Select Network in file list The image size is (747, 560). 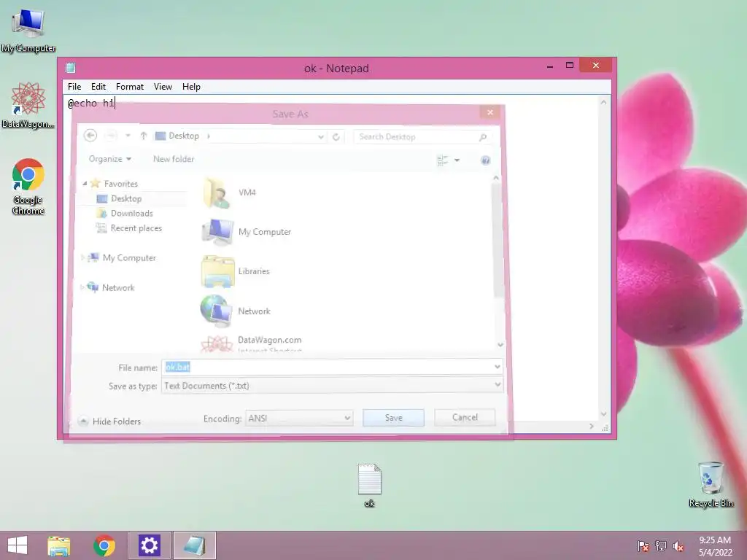pos(236,311)
